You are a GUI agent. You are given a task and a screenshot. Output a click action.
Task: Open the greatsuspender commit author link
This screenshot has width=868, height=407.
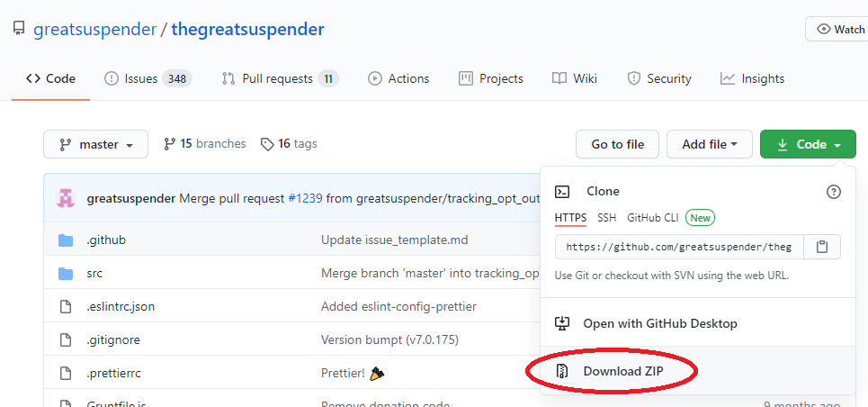click(x=130, y=198)
